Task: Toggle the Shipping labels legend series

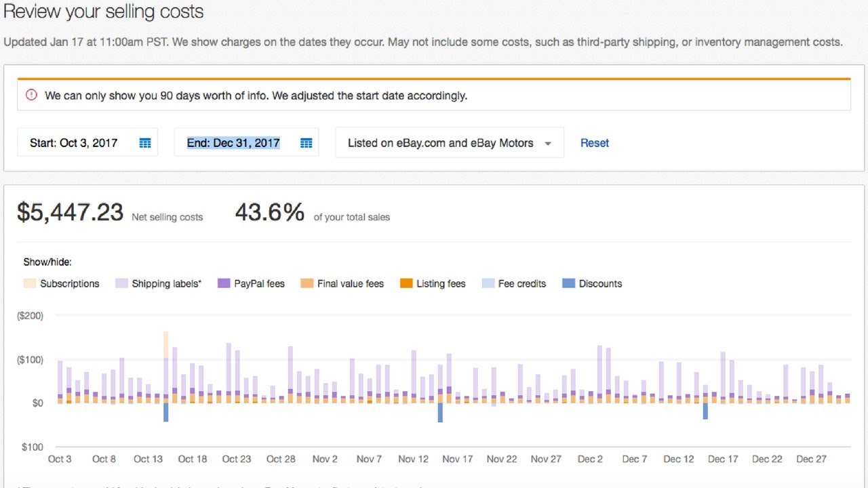Action: tap(166, 284)
